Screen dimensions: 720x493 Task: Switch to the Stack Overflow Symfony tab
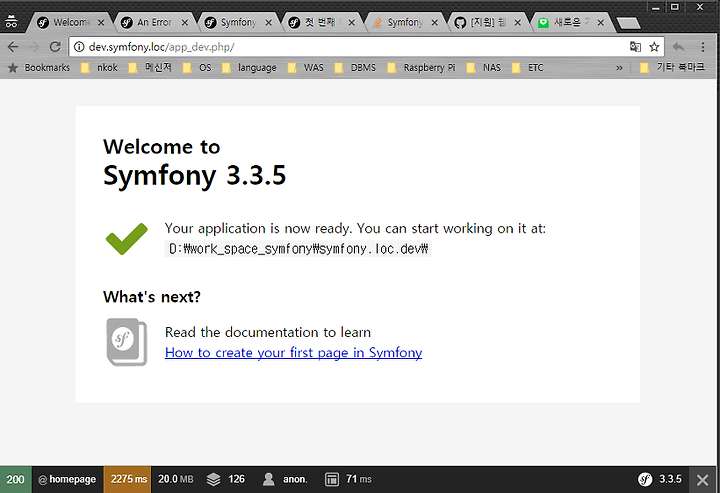[404, 22]
